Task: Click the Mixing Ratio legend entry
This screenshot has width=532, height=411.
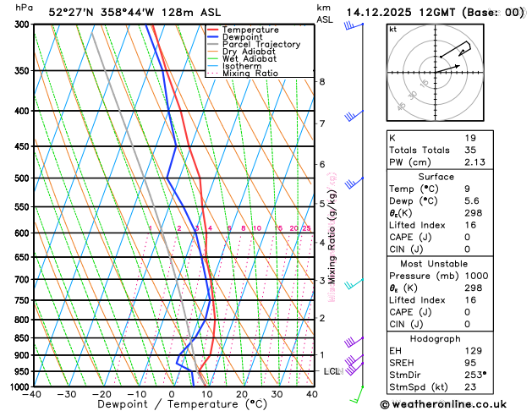Action: point(243,74)
